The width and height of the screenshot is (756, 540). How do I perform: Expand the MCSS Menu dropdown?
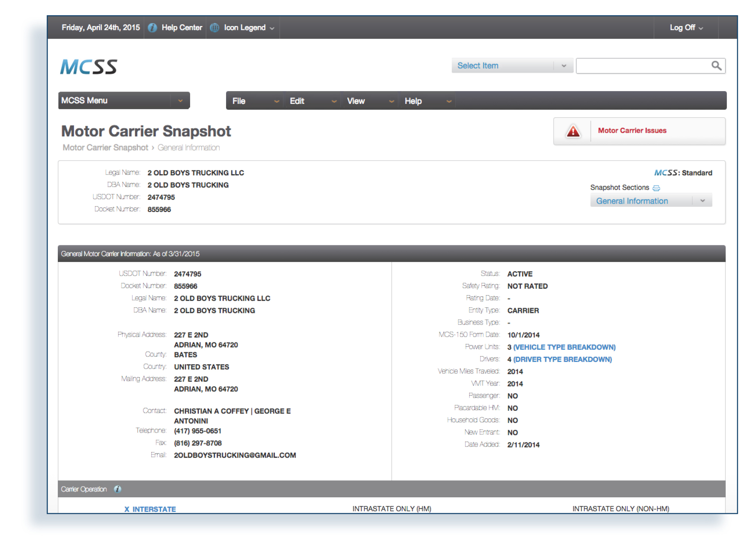pyautogui.click(x=124, y=101)
